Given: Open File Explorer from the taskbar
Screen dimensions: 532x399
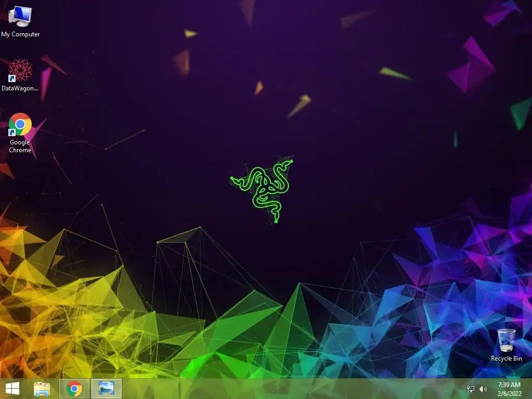Looking at the screenshot, I should click(42, 389).
